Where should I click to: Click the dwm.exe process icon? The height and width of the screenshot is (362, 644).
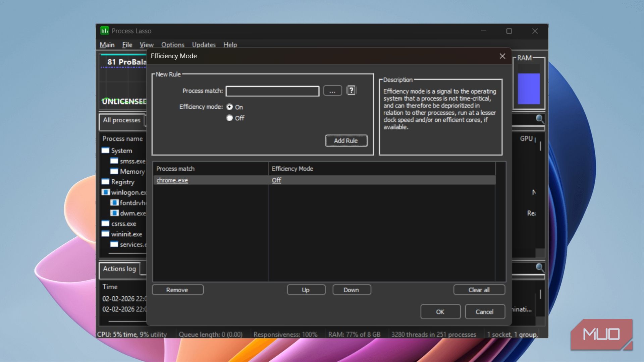coord(114,213)
